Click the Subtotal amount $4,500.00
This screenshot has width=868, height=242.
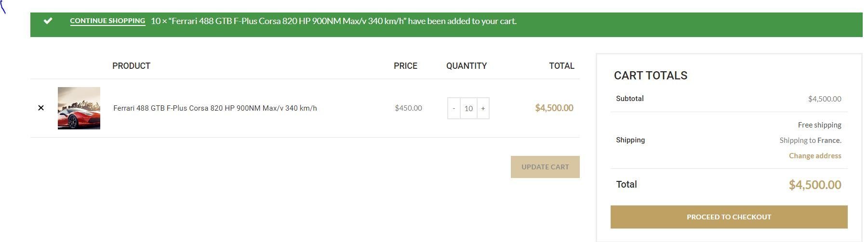tap(825, 99)
